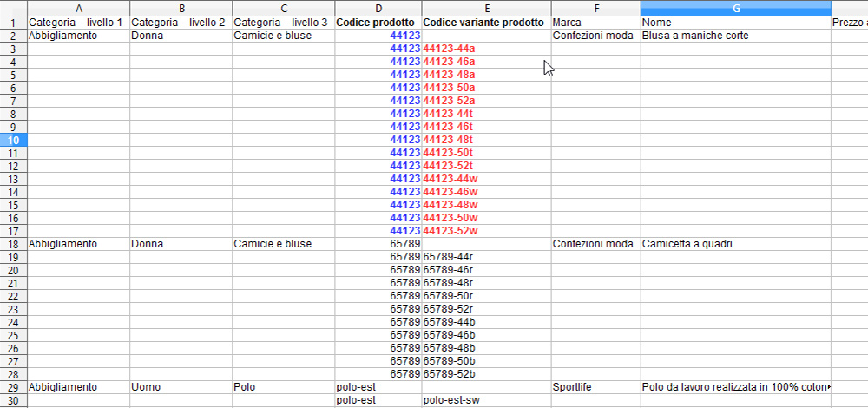Click cell 'Camicetta a quadri'
This screenshot has width=868, height=408.
(x=736, y=244)
